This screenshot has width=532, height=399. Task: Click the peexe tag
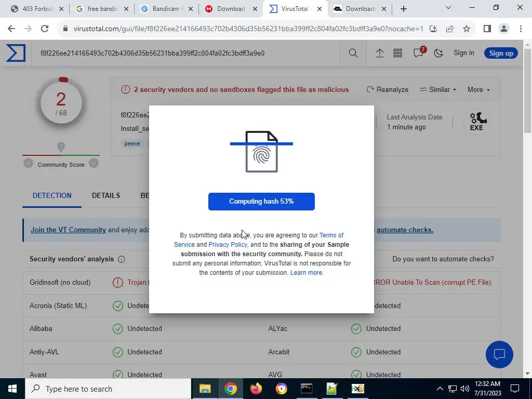point(132,143)
